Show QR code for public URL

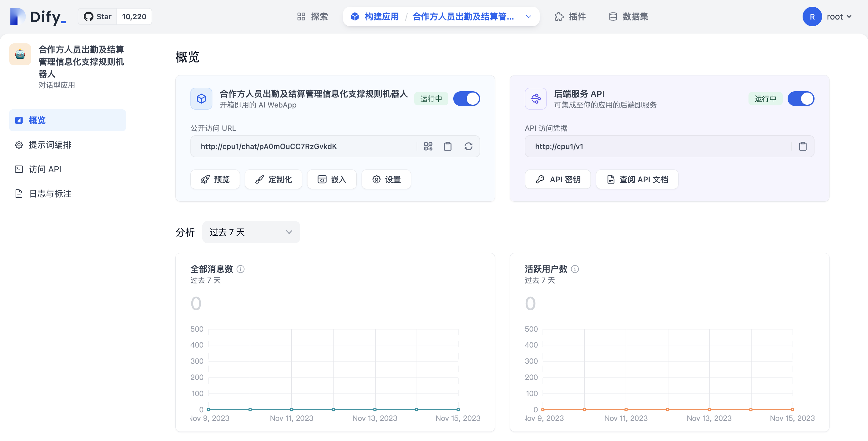pyautogui.click(x=428, y=146)
